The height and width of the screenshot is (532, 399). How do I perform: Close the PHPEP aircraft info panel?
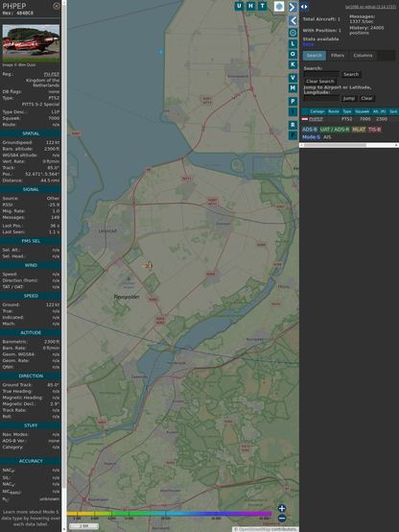(x=57, y=6)
